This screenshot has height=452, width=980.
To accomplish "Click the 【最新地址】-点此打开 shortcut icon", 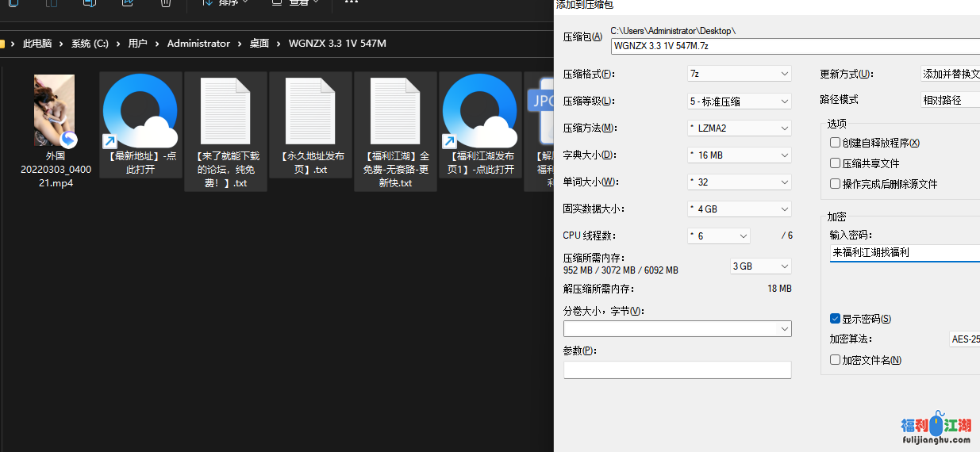I will (x=140, y=111).
